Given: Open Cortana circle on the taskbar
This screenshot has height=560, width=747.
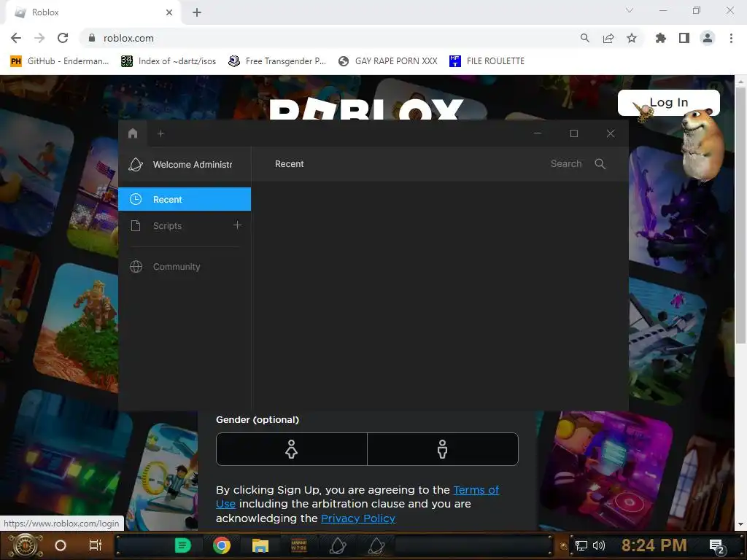Looking at the screenshot, I should pyautogui.click(x=60, y=545).
